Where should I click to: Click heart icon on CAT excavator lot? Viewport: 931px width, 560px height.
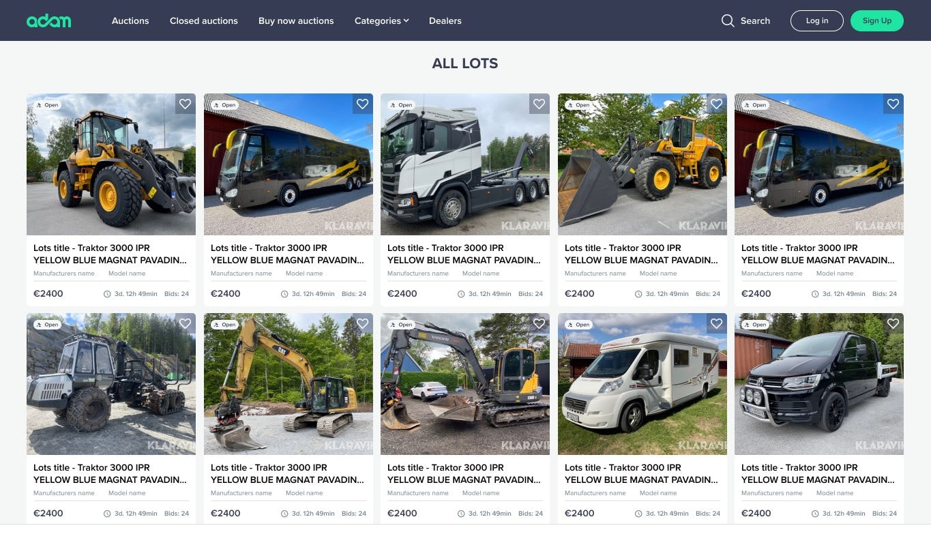[x=363, y=323]
